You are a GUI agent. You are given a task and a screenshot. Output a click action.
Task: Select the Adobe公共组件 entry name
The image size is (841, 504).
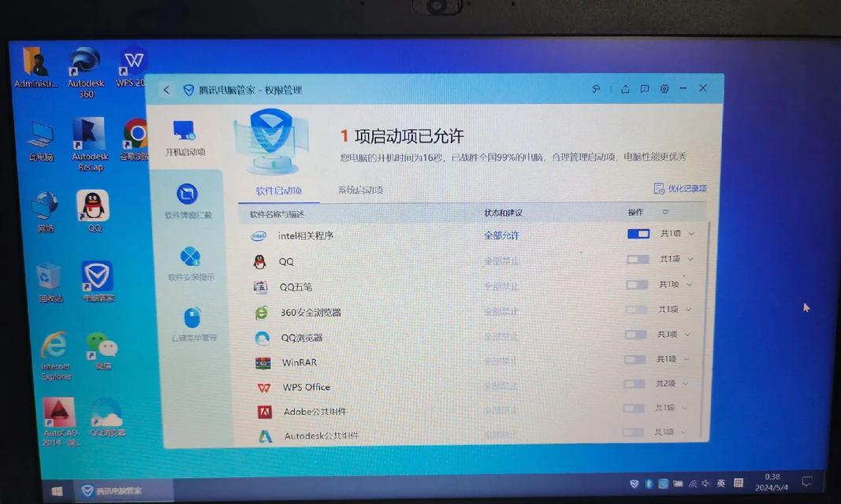tap(314, 411)
